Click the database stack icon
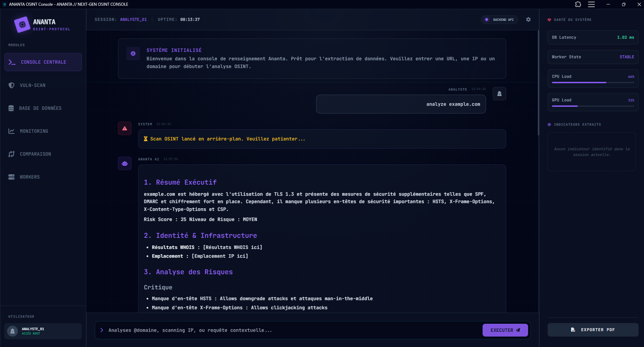Screen dimensions: 644x347 pyautogui.click(x=11, y=108)
